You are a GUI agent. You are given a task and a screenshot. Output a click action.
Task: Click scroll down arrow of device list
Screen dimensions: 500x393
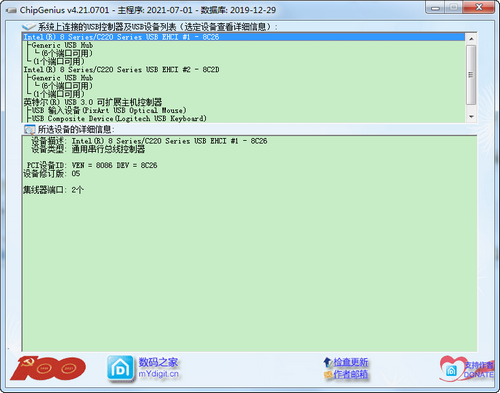pyautogui.click(x=471, y=117)
